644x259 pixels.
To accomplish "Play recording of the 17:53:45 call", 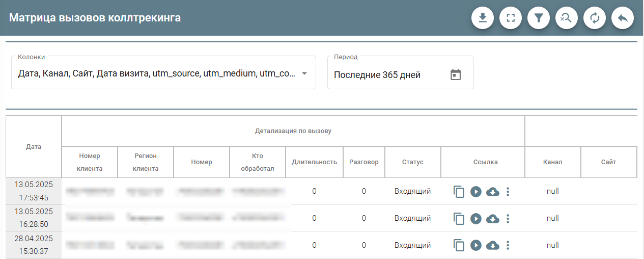I will pyautogui.click(x=476, y=192).
